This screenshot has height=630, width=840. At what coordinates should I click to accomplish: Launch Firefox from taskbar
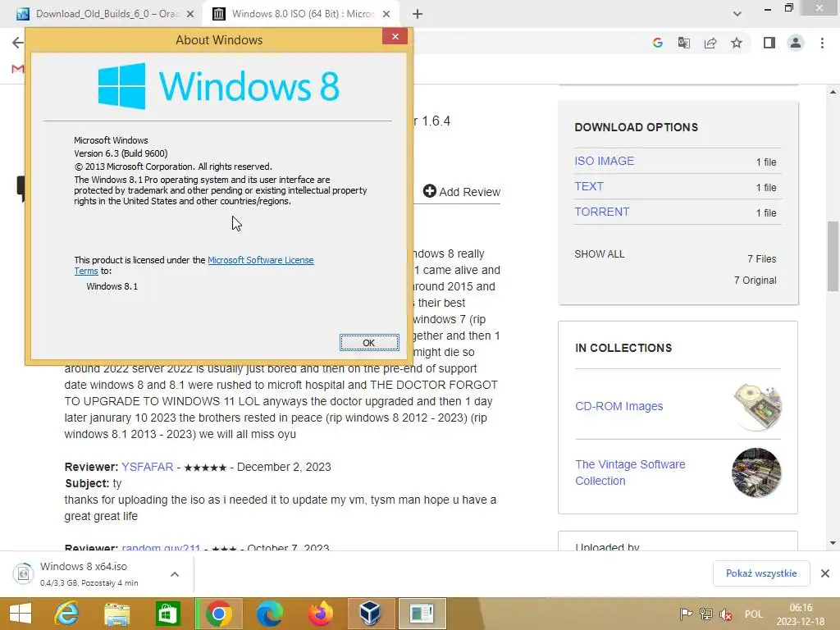(321, 614)
